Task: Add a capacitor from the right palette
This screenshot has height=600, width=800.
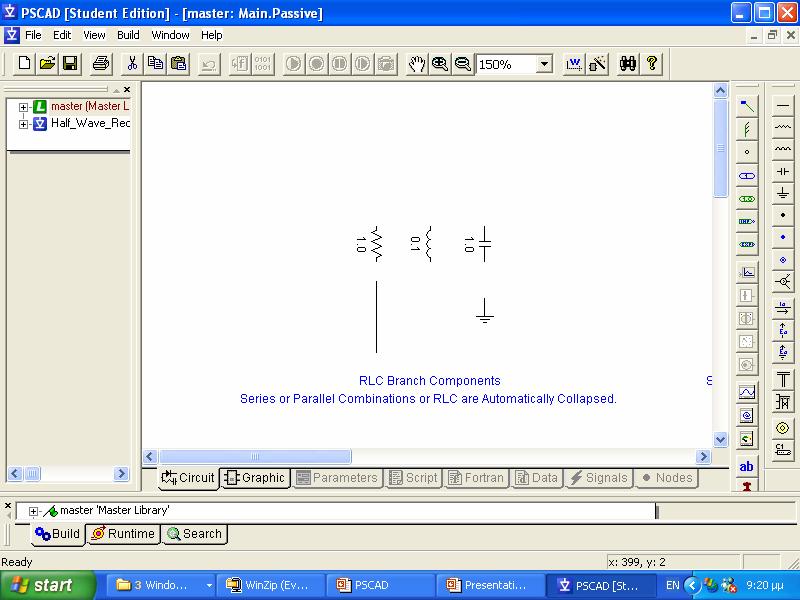Action: coord(783,171)
